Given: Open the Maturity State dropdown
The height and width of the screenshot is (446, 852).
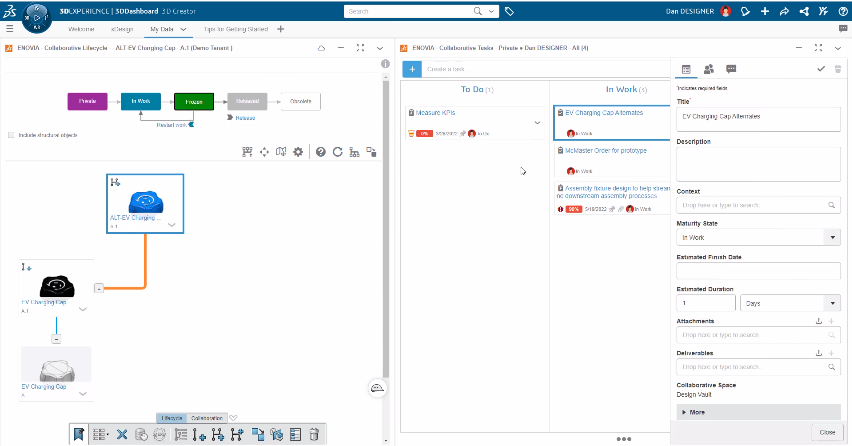Looking at the screenshot, I should (x=833, y=238).
